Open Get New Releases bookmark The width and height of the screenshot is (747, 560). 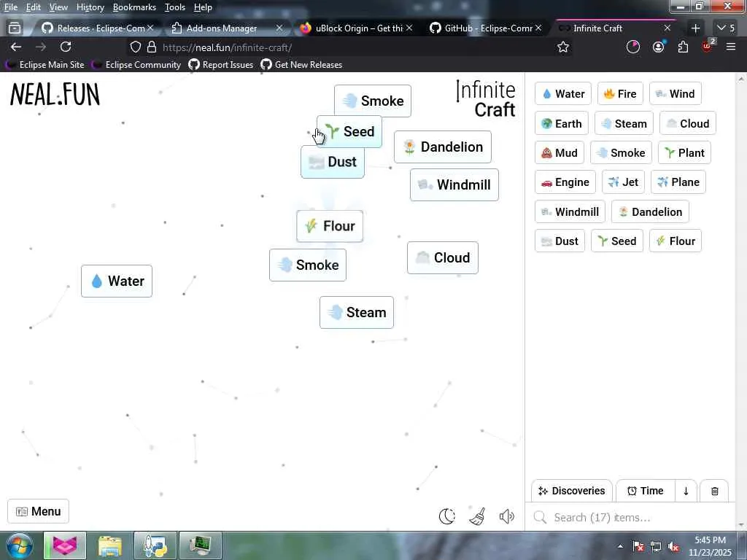point(301,65)
